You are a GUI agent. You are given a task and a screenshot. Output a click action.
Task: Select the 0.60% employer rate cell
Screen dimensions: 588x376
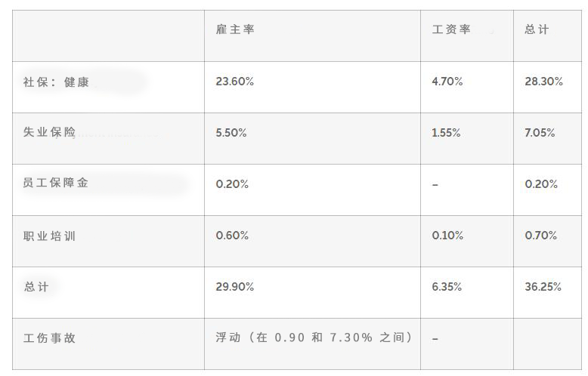tap(232, 236)
